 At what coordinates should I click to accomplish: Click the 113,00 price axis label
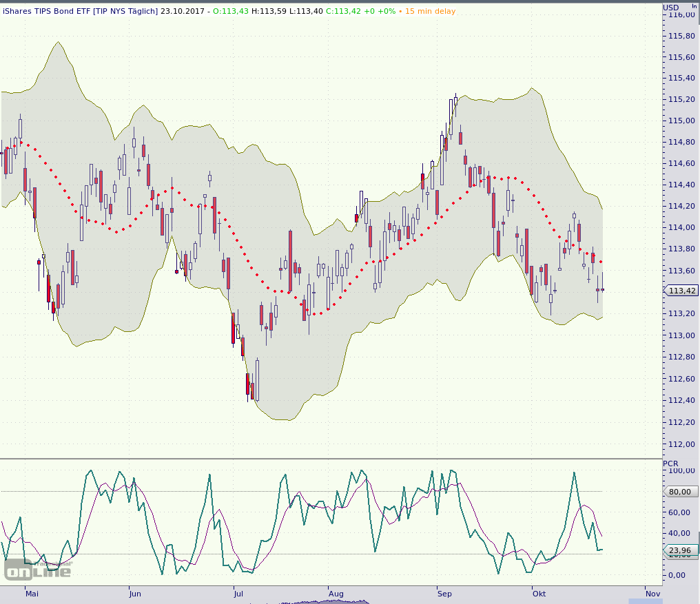tap(681, 335)
